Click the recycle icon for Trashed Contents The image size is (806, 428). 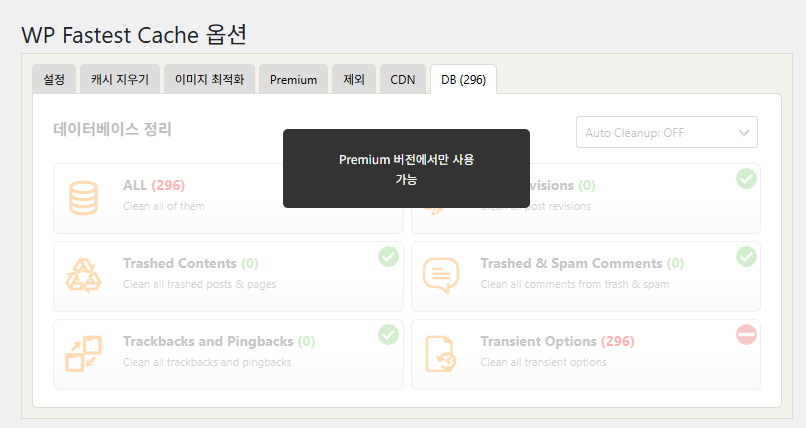click(x=83, y=276)
